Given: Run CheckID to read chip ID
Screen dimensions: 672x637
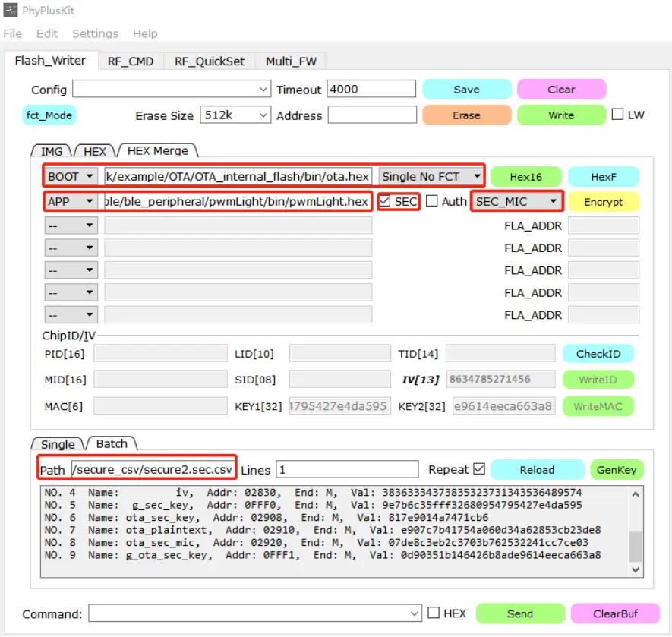Looking at the screenshot, I should [x=598, y=353].
